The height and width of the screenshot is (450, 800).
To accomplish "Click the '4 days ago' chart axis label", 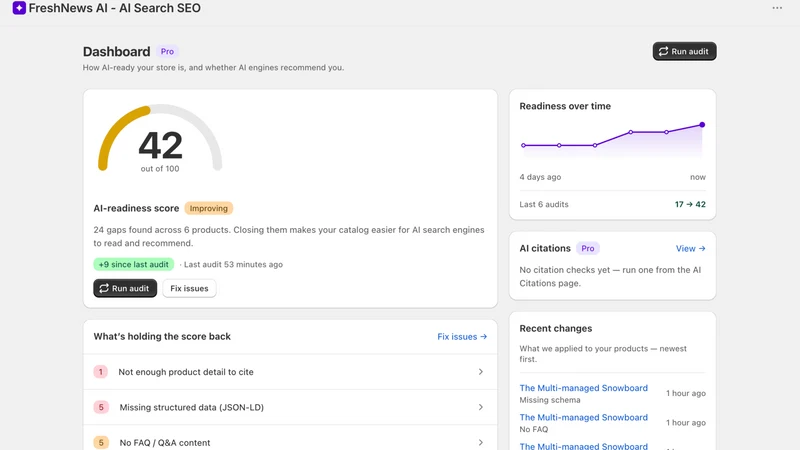I will [x=540, y=177].
